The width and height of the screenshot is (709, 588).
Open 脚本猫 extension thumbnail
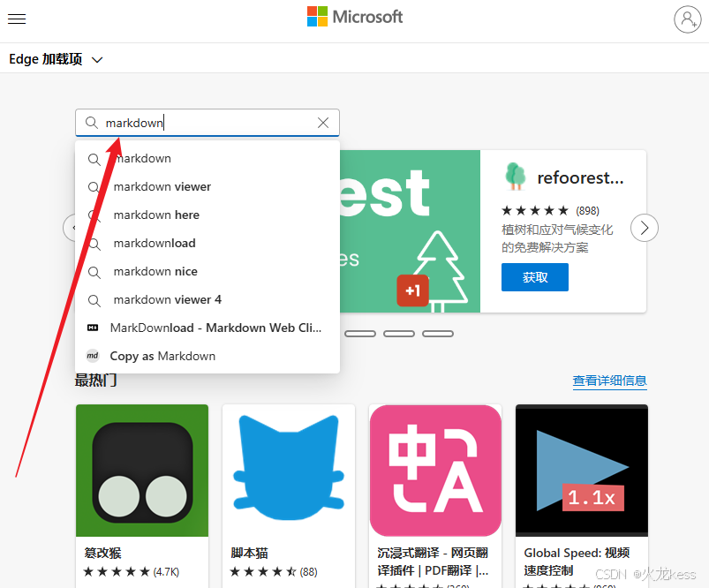coord(289,471)
